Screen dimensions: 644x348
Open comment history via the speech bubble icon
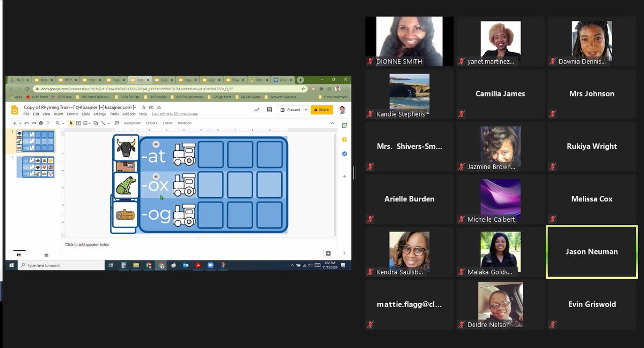pyautogui.click(x=268, y=110)
